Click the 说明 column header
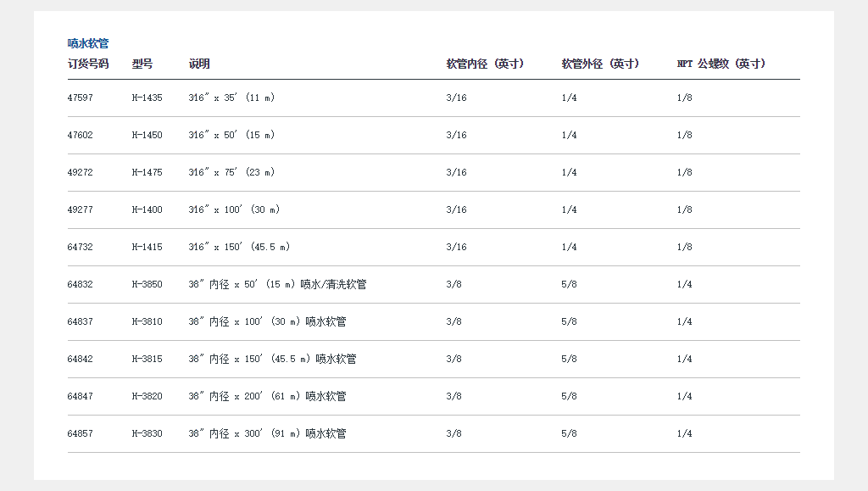Image resolution: width=868 pixels, height=491 pixels. [x=199, y=64]
